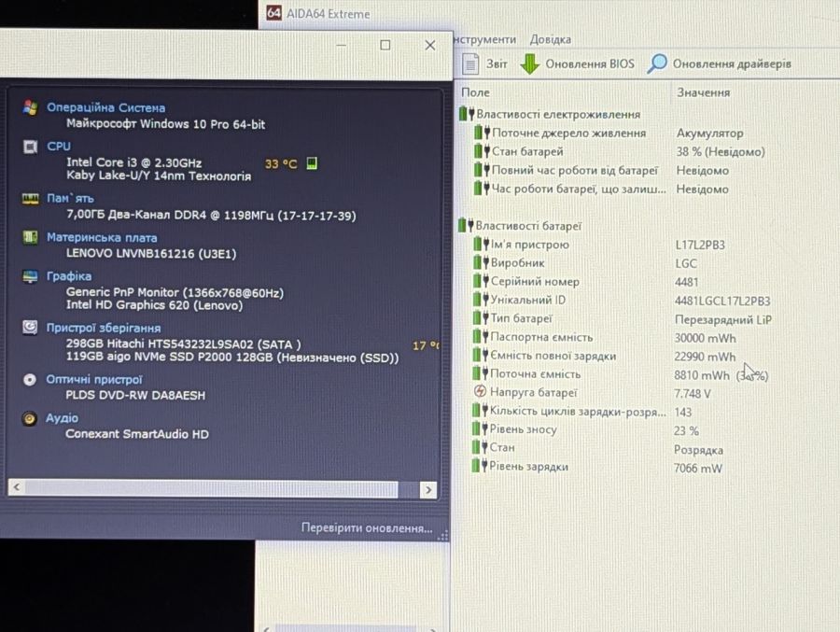840x632 pixels.
Task: Minimize the Speccy window
Action: coord(341,45)
